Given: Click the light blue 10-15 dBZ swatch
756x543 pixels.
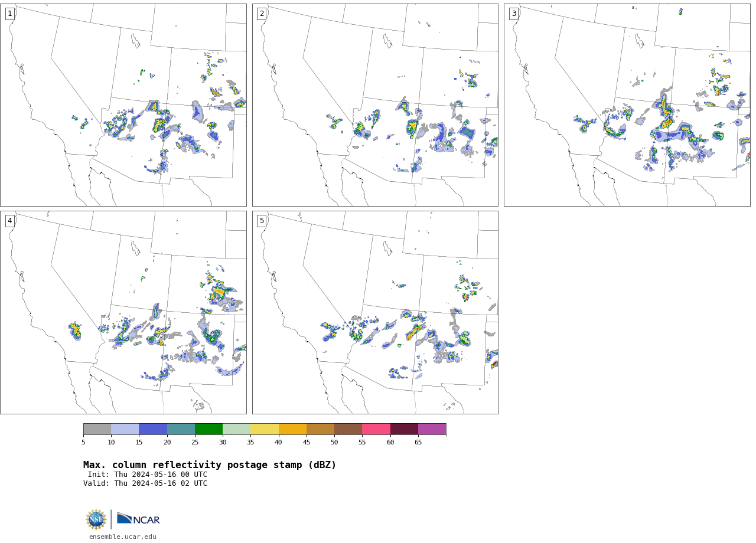Looking at the screenshot, I should (125, 429).
